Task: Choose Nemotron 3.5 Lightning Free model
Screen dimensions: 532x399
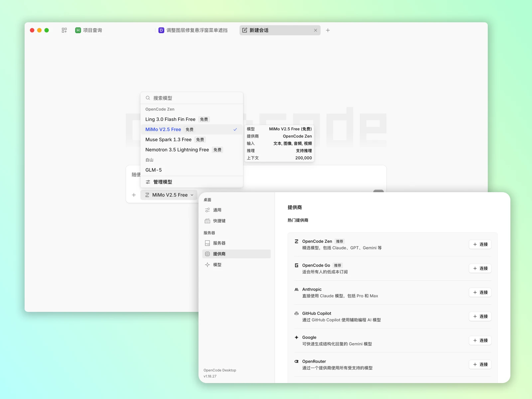Action: (192, 150)
